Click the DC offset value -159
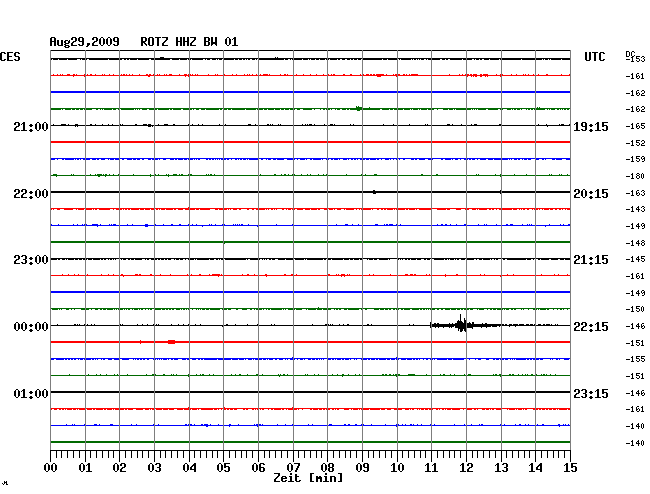The width and height of the screenshot is (650, 494). pyautogui.click(x=635, y=159)
